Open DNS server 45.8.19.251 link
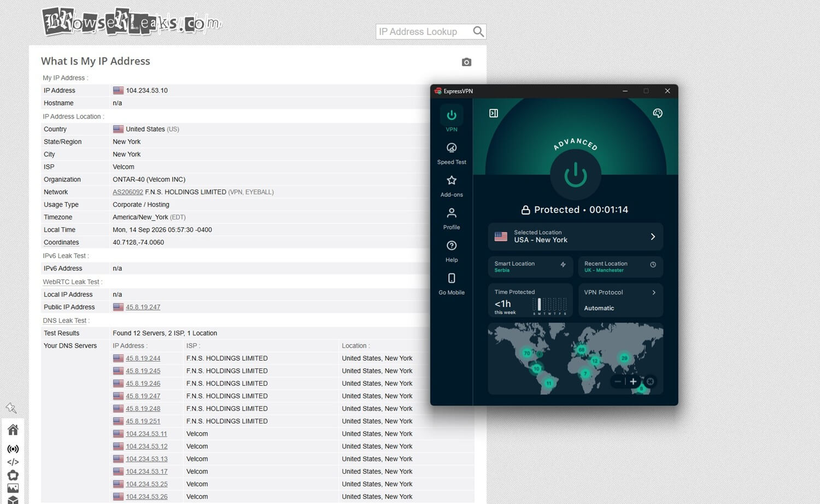The height and width of the screenshot is (504, 820). pos(143,421)
